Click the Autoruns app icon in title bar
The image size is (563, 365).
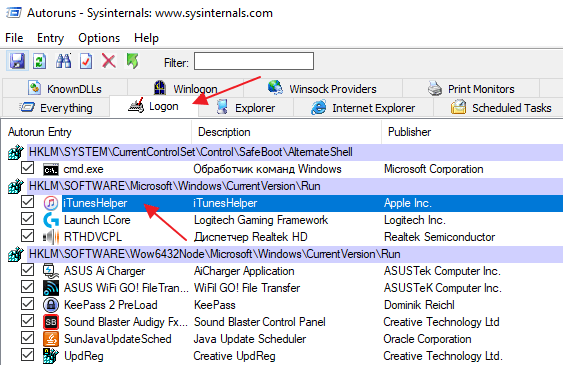(14, 13)
